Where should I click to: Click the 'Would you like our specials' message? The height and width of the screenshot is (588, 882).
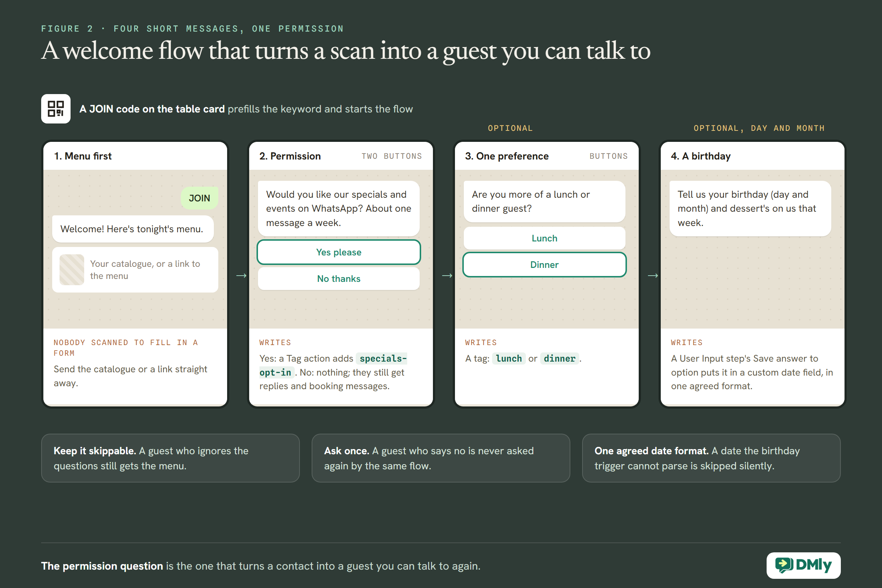(x=338, y=208)
